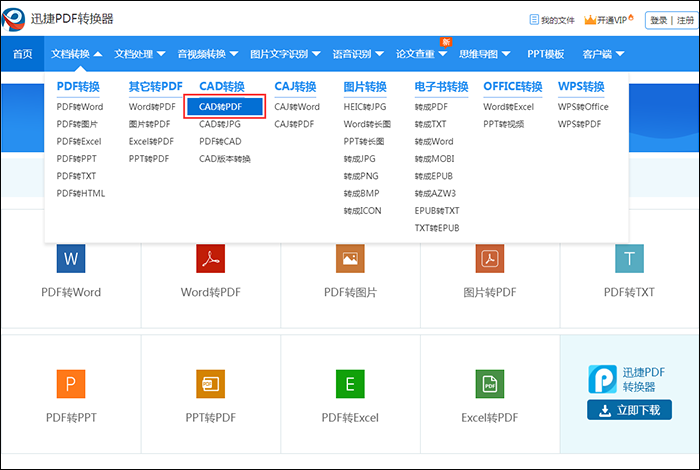
Task: Open the TXT转EPUB menu link
Action: click(x=437, y=228)
